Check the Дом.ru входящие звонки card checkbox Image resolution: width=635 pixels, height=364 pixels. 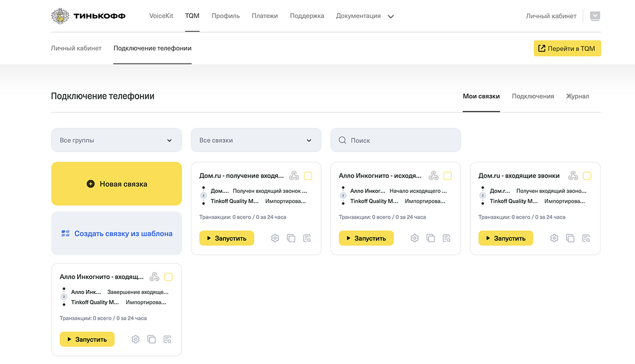point(587,175)
